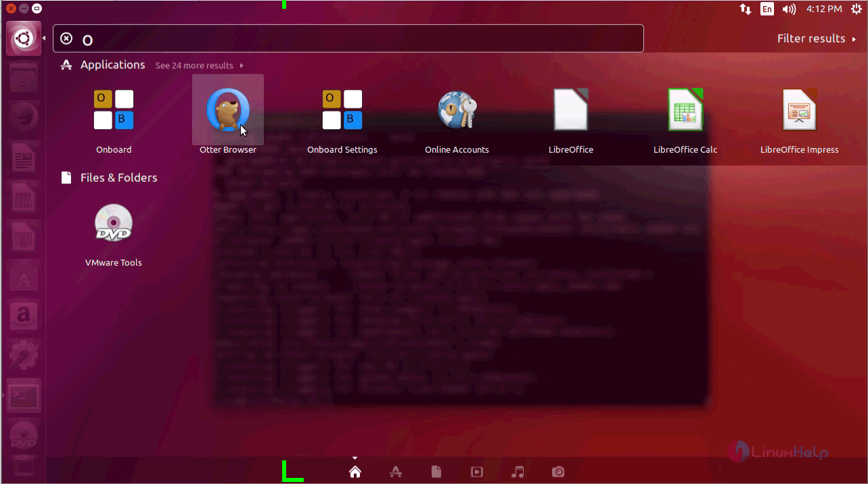Launch the LibreOffice start center icon
Viewport: 868px width, 484px height.
[x=571, y=110]
